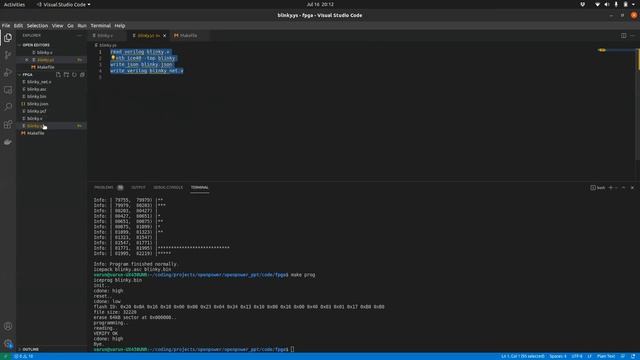Open the Docker view in activity bar

[8, 142]
